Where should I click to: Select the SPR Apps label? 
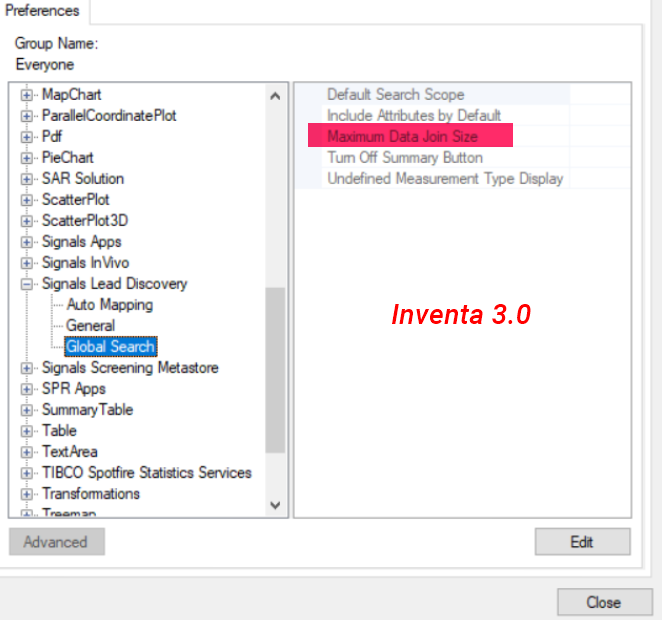(73, 389)
